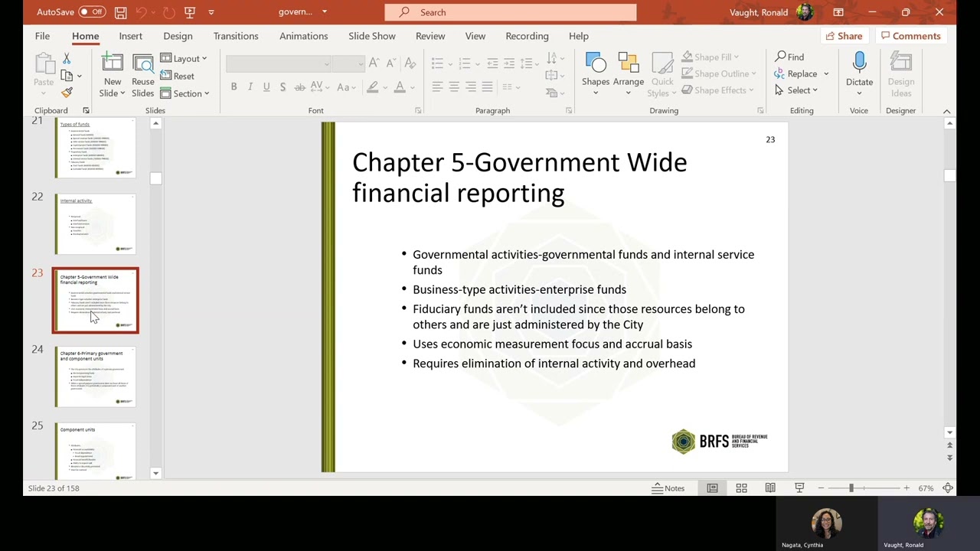Click the Share button

[x=843, y=36]
